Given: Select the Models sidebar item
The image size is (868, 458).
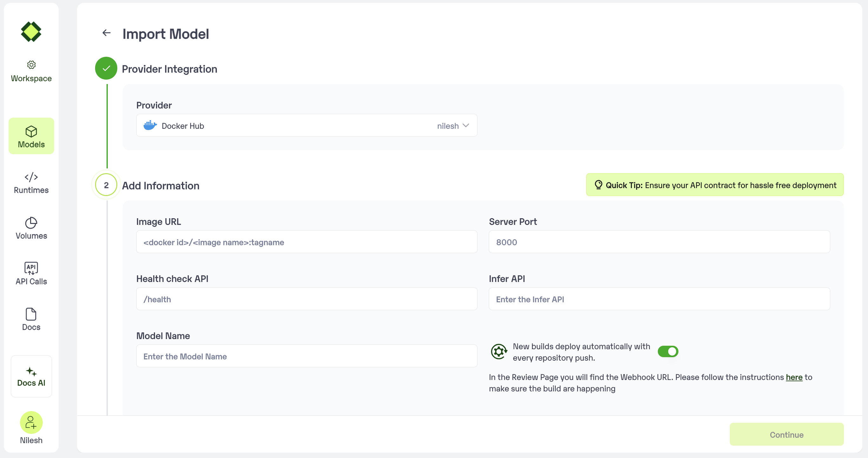Looking at the screenshot, I should coord(31,136).
